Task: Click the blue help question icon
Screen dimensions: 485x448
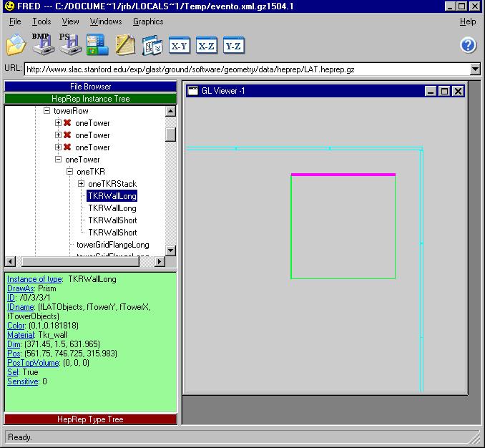Action: pos(468,45)
